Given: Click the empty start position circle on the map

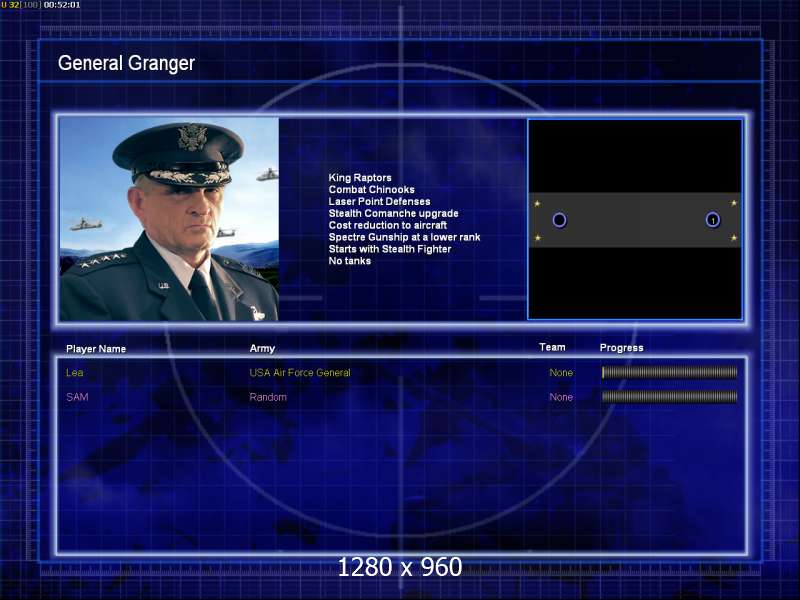Looking at the screenshot, I should coord(559,220).
